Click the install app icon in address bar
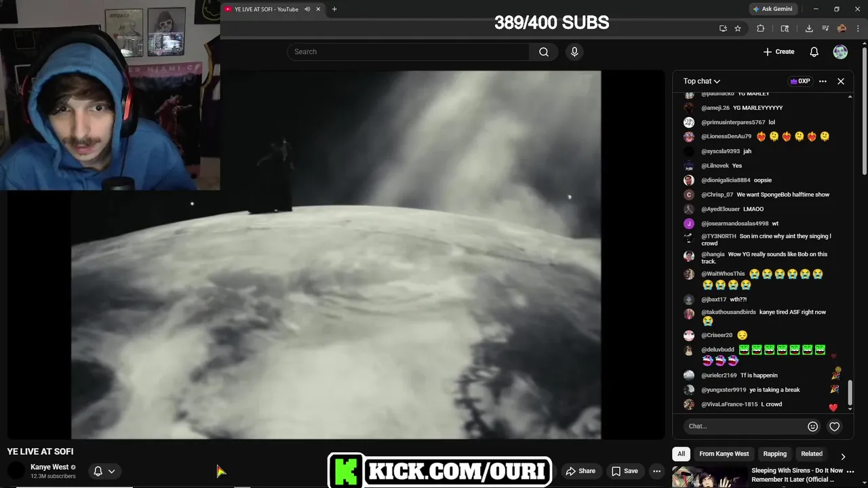The image size is (868, 488). [x=723, y=28]
